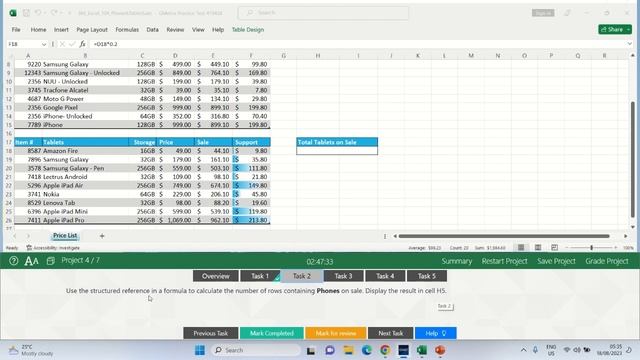
Task: Click zoom in plus icon
Action: coord(616,247)
